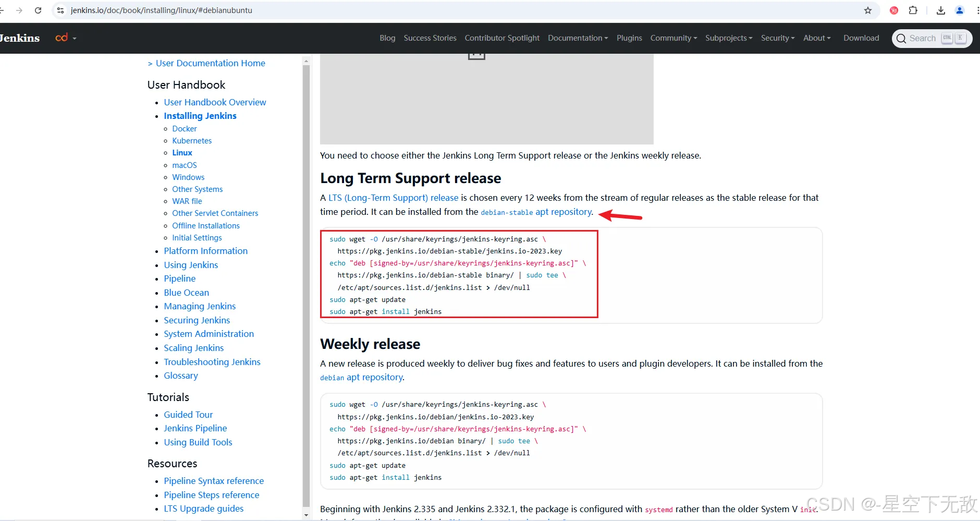Open the Subprojects dropdown menu
Screen dimensions: 980x521
(729, 38)
